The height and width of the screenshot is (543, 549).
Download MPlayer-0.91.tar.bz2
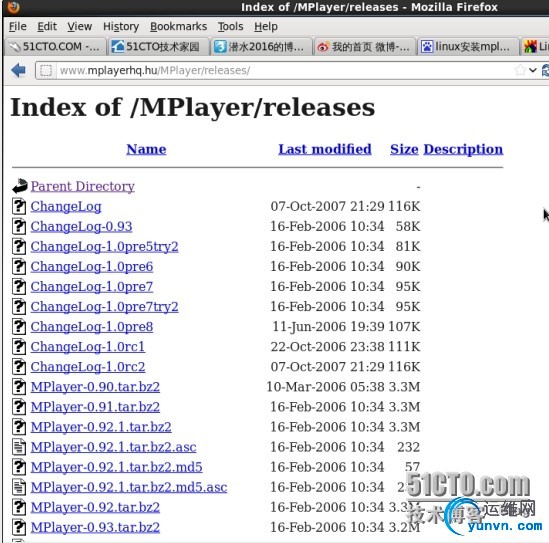(95, 406)
